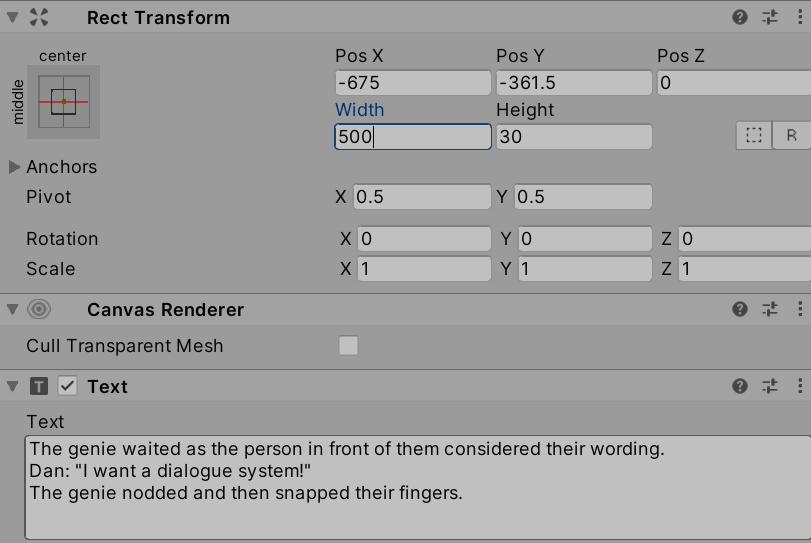Open Text component preset settings icon
This screenshot has height=543, width=811.
pos(770,386)
